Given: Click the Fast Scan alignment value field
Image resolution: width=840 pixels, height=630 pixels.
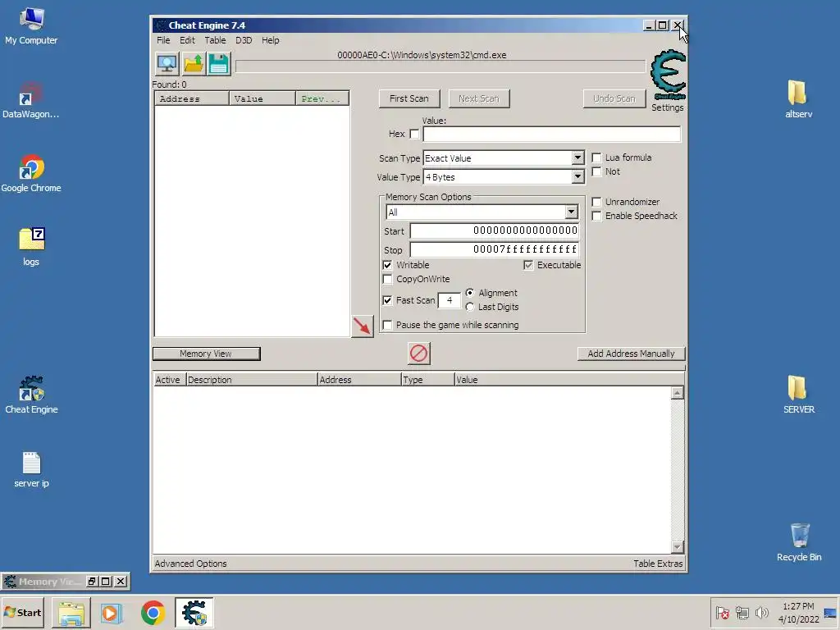Looking at the screenshot, I should coord(450,300).
